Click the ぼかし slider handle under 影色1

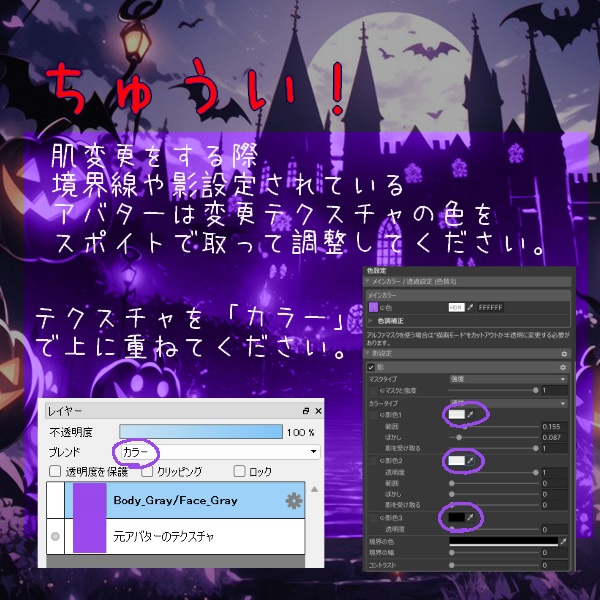(x=459, y=437)
